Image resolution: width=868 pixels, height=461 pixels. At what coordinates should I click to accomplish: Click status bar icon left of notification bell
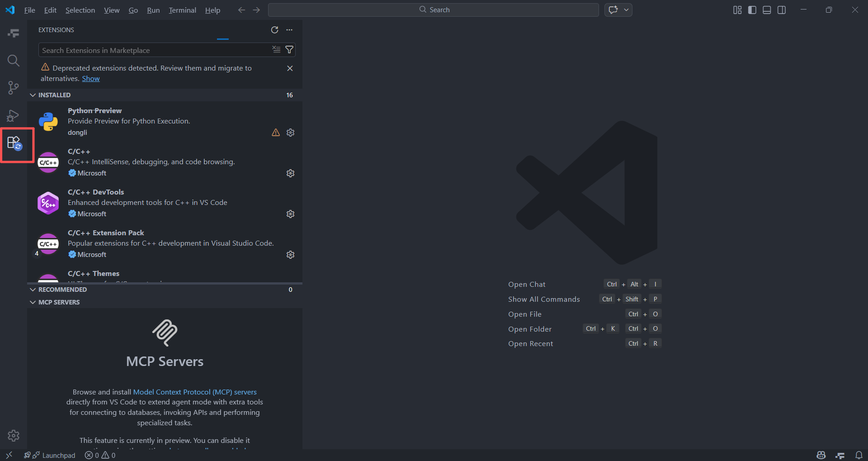[840, 455]
